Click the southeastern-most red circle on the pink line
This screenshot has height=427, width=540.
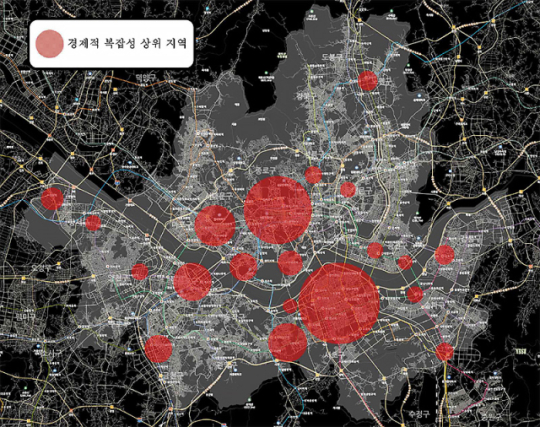pos(444,352)
